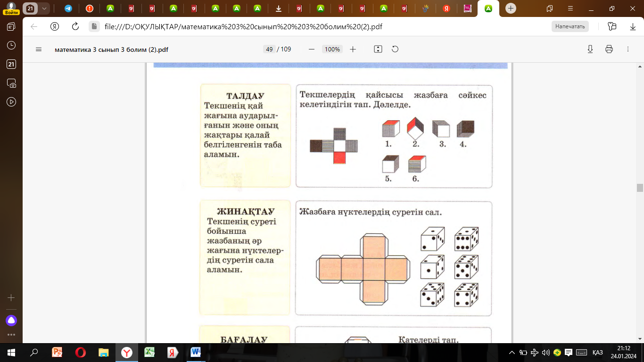The height and width of the screenshot is (362, 644).
Task: Download the PDF file
Action: 590,49
